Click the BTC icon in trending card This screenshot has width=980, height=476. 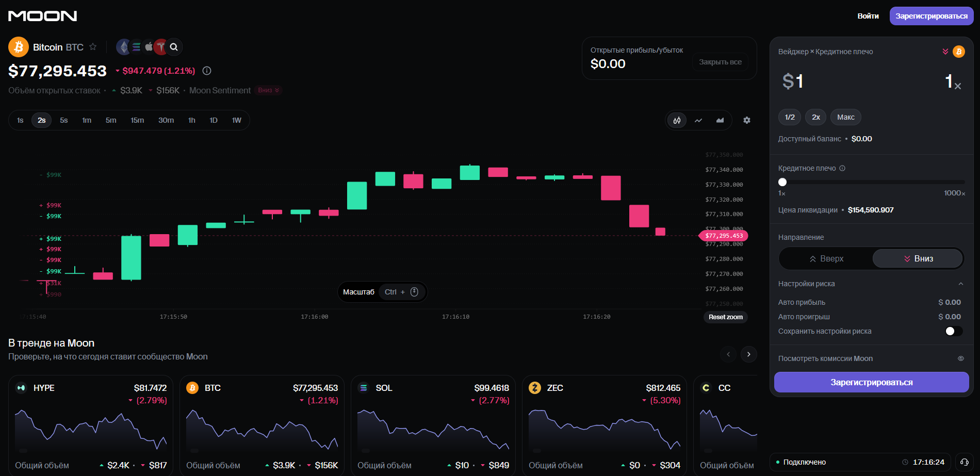(x=192, y=388)
